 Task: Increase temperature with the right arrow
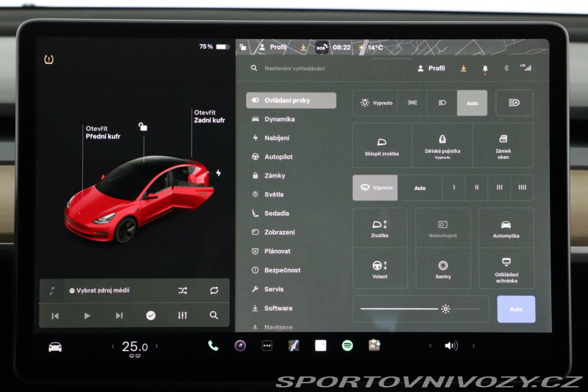157,346
